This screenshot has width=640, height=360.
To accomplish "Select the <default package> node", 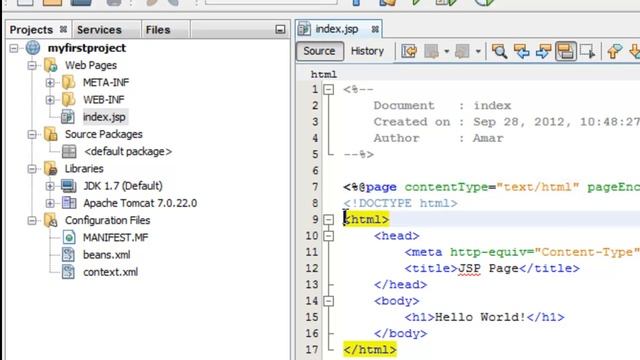I will (128, 151).
